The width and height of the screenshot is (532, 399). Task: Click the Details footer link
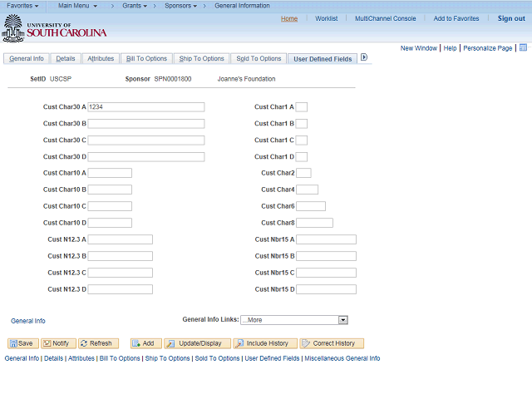[x=53, y=358]
